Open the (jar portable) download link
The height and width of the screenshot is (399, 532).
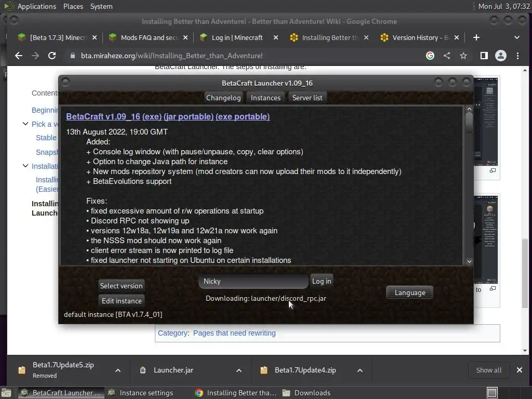click(x=189, y=116)
